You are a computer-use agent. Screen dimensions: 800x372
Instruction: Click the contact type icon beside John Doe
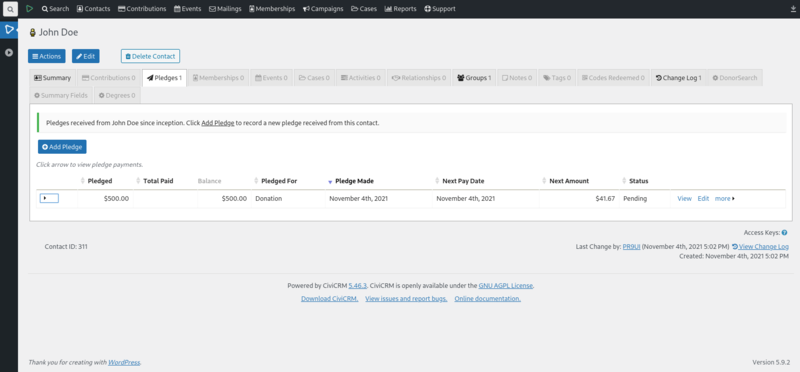pyautogui.click(x=33, y=33)
